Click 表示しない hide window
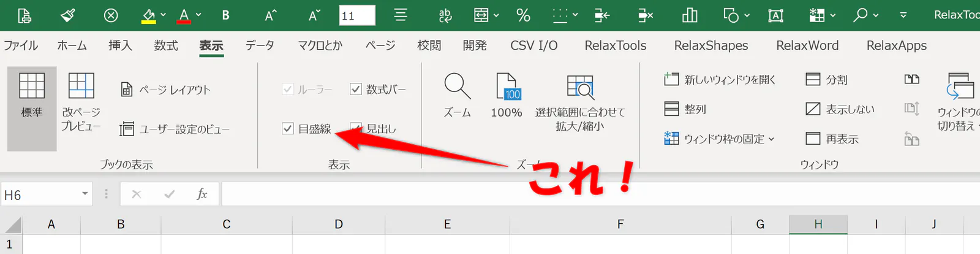Viewport: 980px width, 254px height. pyautogui.click(x=840, y=109)
